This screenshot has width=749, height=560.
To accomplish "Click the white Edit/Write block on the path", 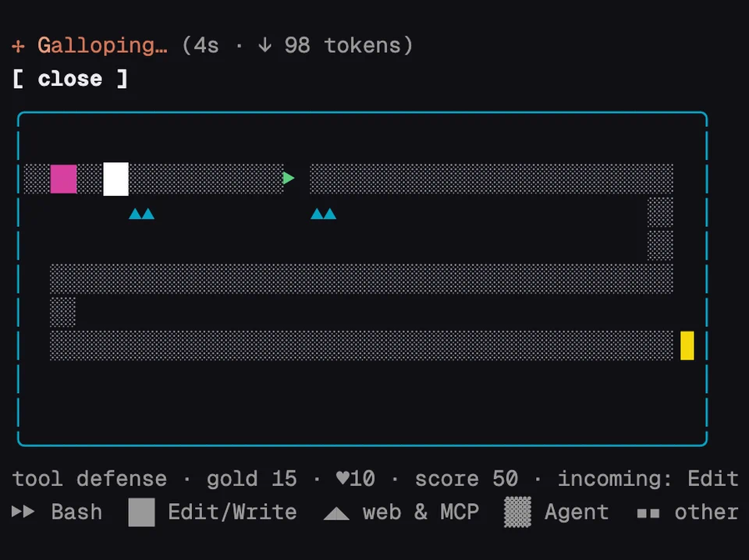I will (116, 179).
